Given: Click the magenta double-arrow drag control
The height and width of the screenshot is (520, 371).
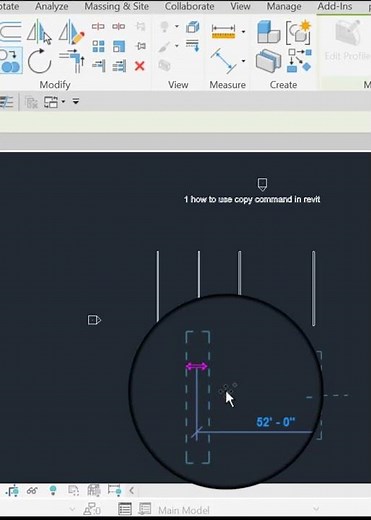Looking at the screenshot, I should click(x=197, y=367).
